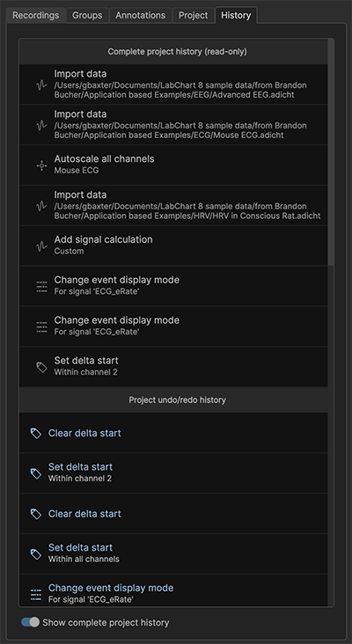The height and width of the screenshot is (644, 352).
Task: Undo to first Clear delta start entry
Action: tap(173, 434)
